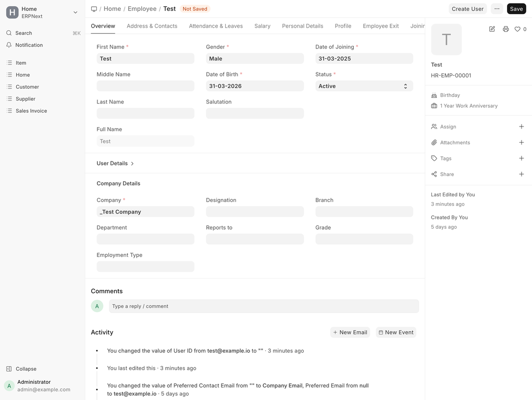Click the edit pencil icon in sidebar
This screenshot has height=400, width=532.
pyautogui.click(x=492, y=29)
